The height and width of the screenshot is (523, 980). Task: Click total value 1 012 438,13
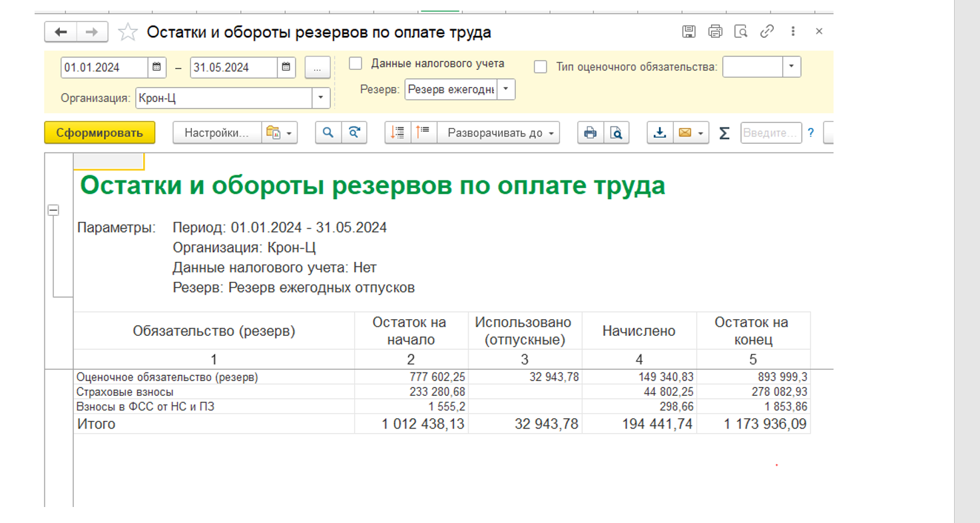[423, 424]
